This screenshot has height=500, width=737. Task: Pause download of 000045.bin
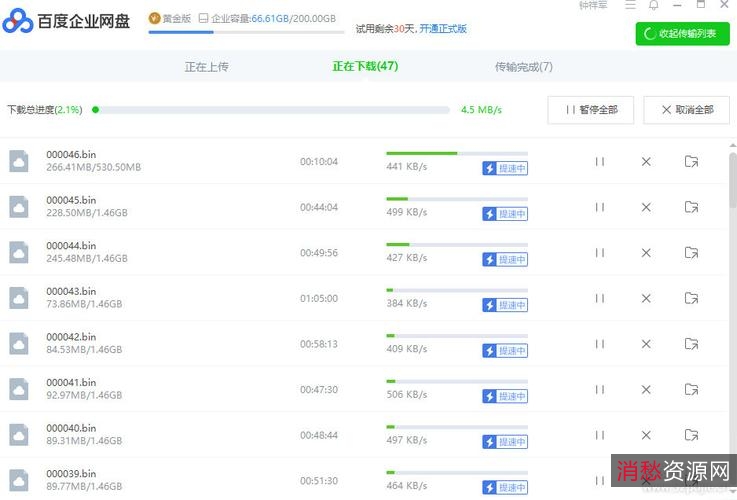pos(599,207)
